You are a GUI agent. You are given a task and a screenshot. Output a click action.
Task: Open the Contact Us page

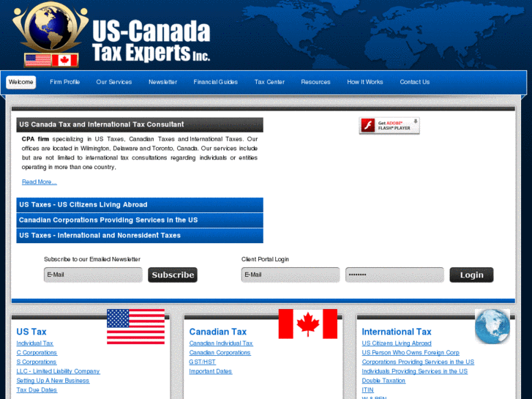415,82
